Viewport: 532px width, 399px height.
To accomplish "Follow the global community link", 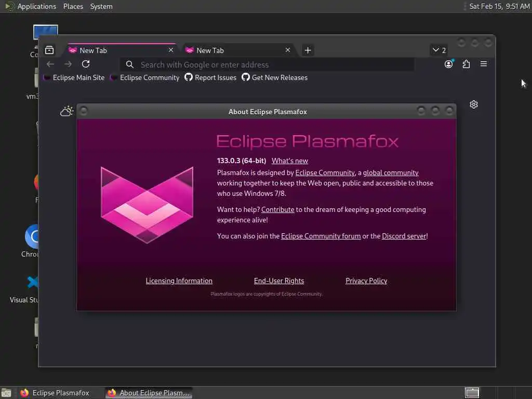I will 391,172.
